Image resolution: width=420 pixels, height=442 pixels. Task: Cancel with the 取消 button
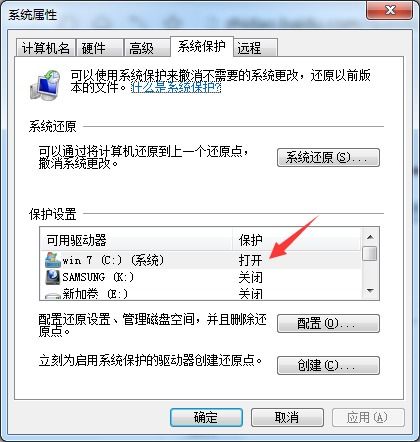point(287,417)
